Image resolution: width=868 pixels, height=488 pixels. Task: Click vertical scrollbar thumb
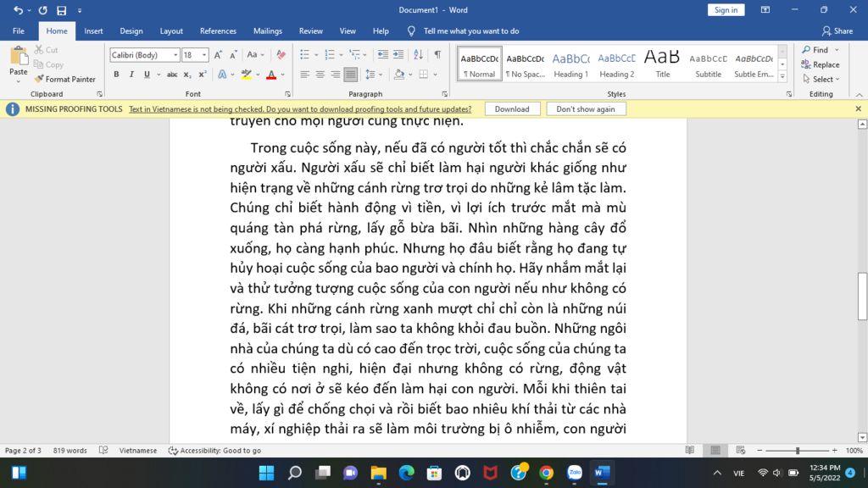[x=862, y=296]
